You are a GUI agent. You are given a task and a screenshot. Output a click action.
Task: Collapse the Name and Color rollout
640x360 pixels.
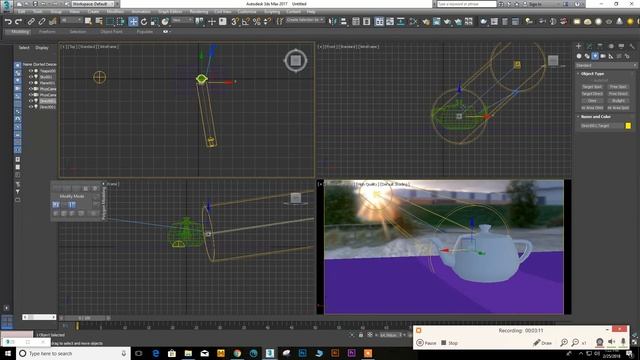point(595,117)
